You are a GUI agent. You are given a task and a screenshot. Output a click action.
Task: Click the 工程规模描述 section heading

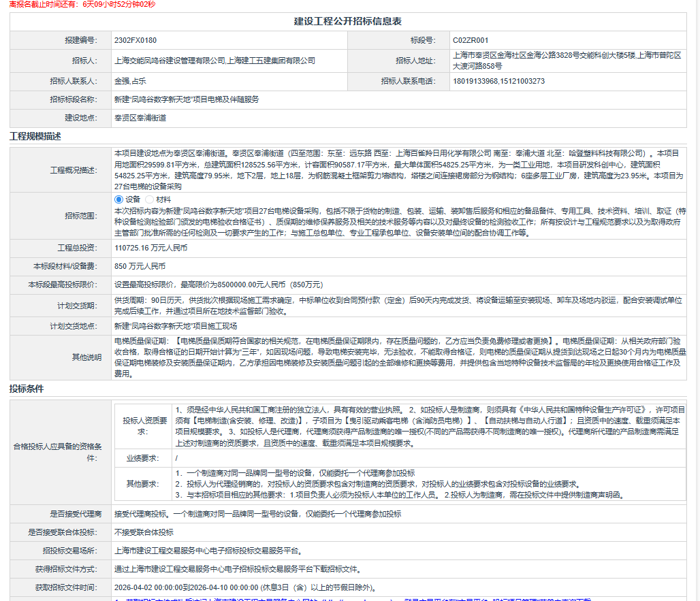35,136
